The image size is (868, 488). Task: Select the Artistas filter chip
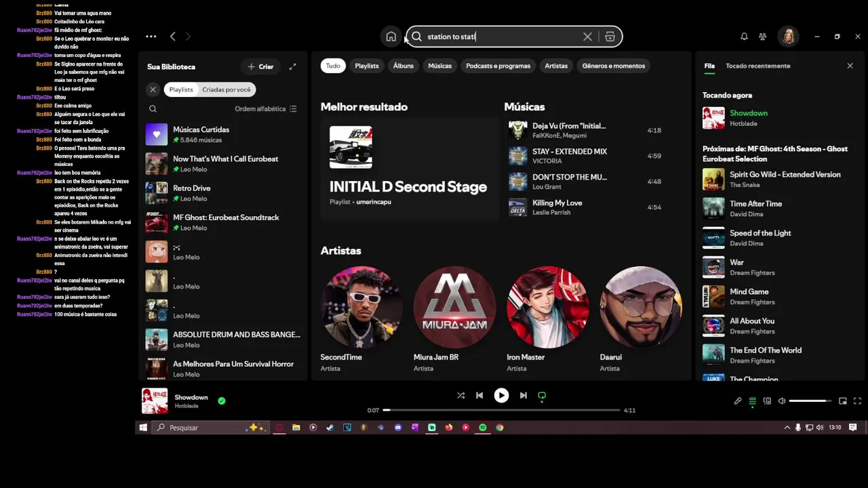tap(556, 66)
